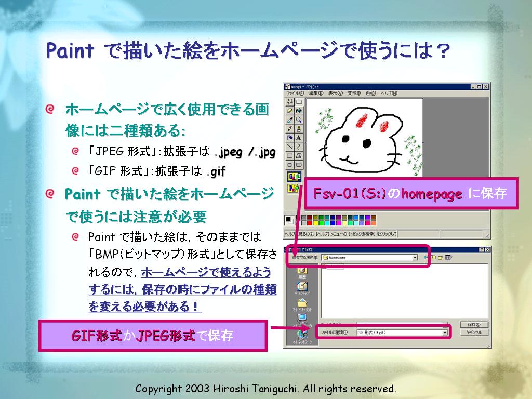Choose the Brush tool in Paint

click(x=299, y=129)
